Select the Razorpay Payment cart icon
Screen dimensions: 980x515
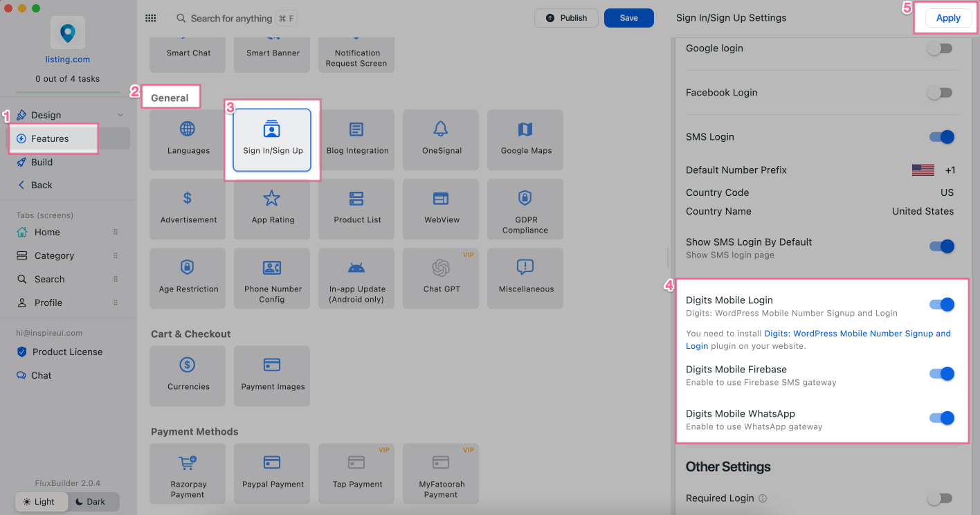click(188, 463)
